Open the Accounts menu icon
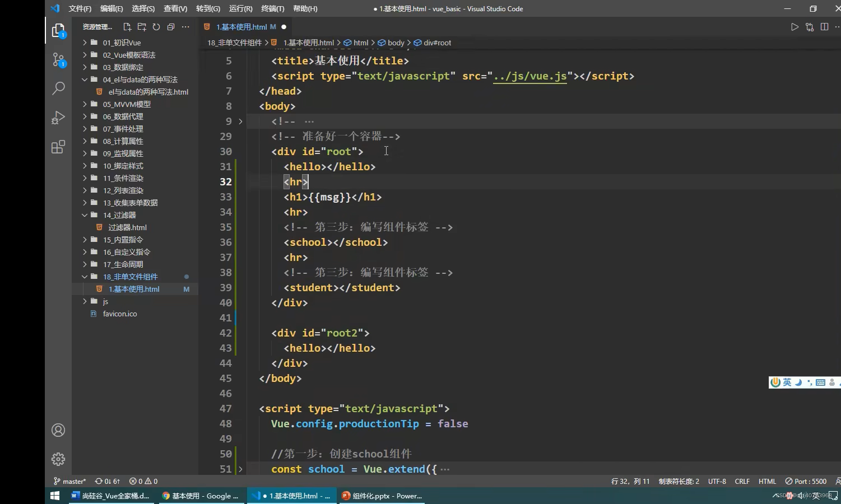Viewport: 841px width, 504px height. click(x=58, y=430)
